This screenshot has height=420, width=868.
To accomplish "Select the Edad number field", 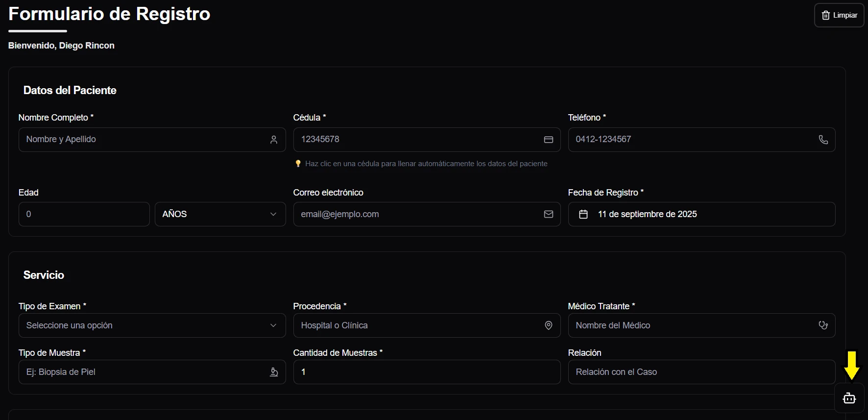I will (84, 214).
